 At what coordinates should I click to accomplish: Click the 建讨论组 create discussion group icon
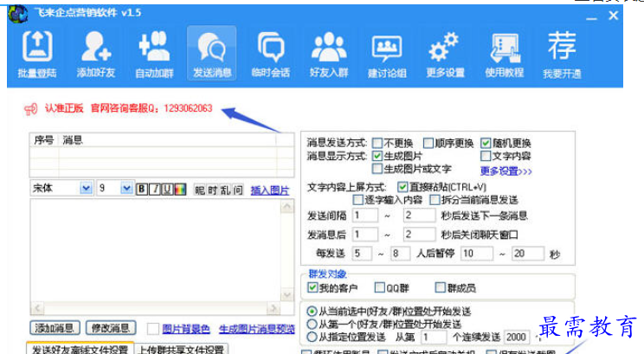[387, 55]
